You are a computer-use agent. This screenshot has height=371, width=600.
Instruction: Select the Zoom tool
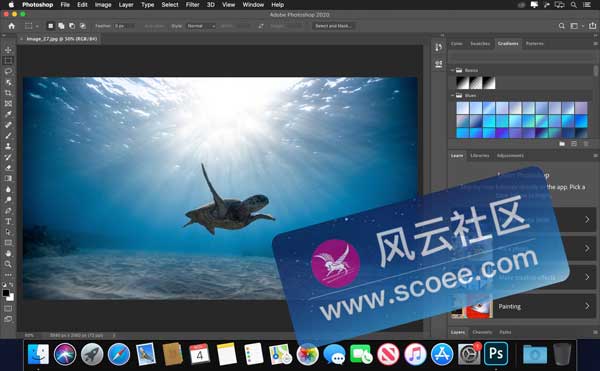coord(8,264)
